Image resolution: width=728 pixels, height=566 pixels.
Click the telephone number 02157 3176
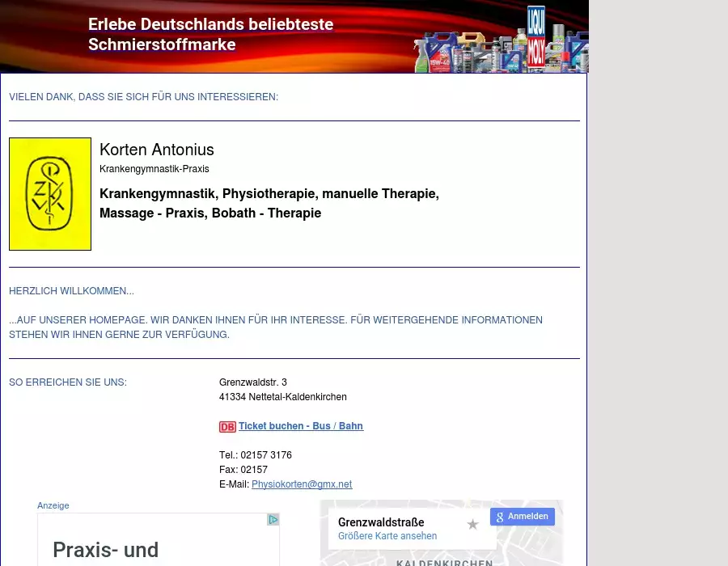(x=265, y=455)
